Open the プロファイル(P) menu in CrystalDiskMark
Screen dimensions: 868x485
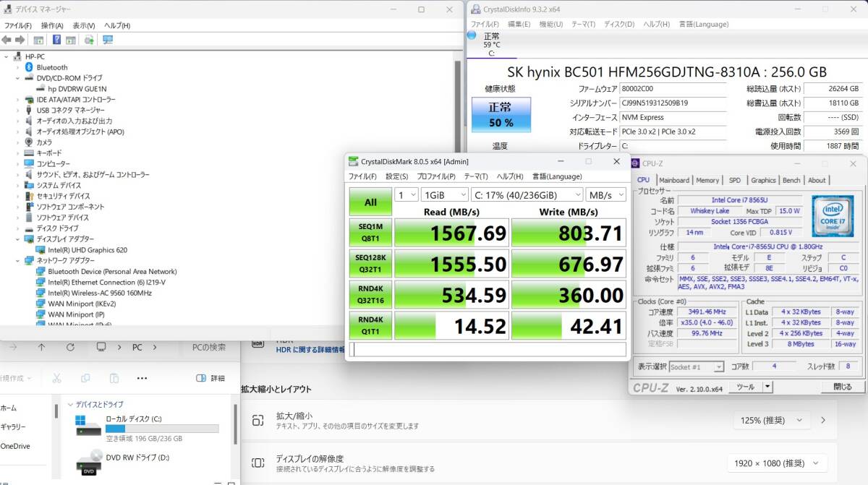435,176
